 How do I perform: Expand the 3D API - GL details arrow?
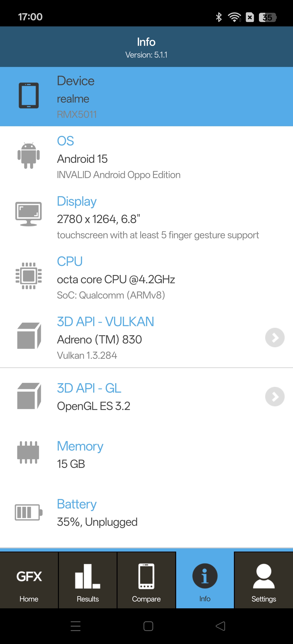[x=275, y=397]
